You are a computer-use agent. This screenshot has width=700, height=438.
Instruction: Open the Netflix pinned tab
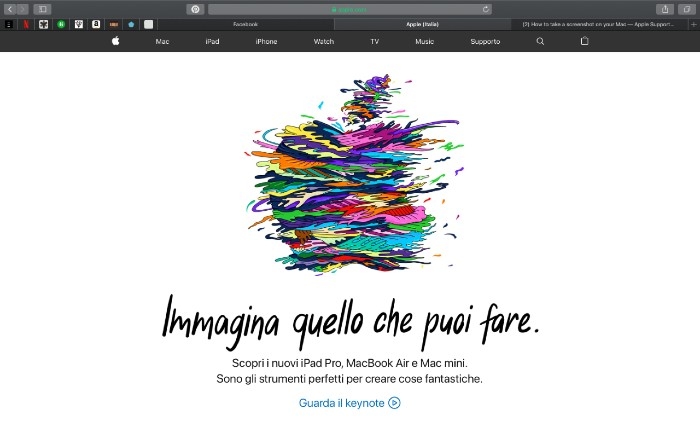pos(26,24)
